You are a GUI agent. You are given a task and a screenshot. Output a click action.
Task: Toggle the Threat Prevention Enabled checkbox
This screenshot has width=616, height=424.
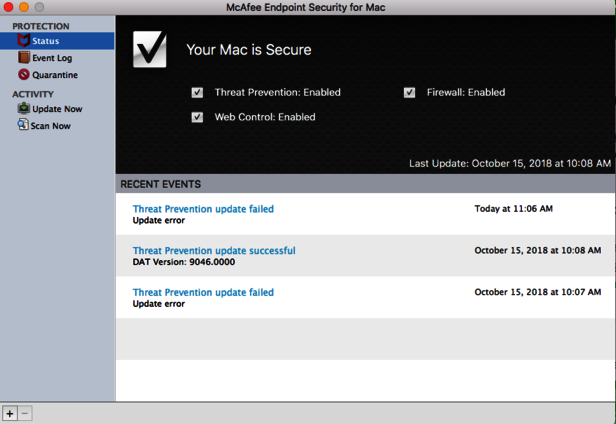(x=198, y=93)
